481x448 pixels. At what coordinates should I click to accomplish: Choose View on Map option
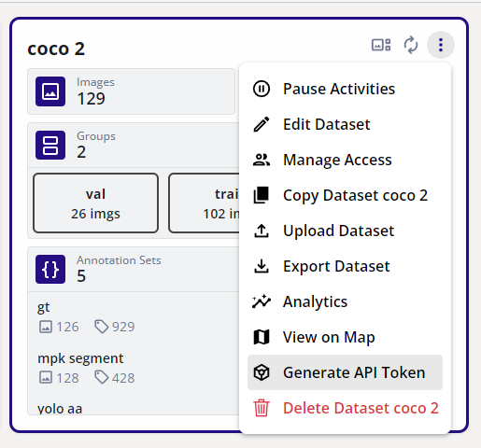(x=345, y=337)
